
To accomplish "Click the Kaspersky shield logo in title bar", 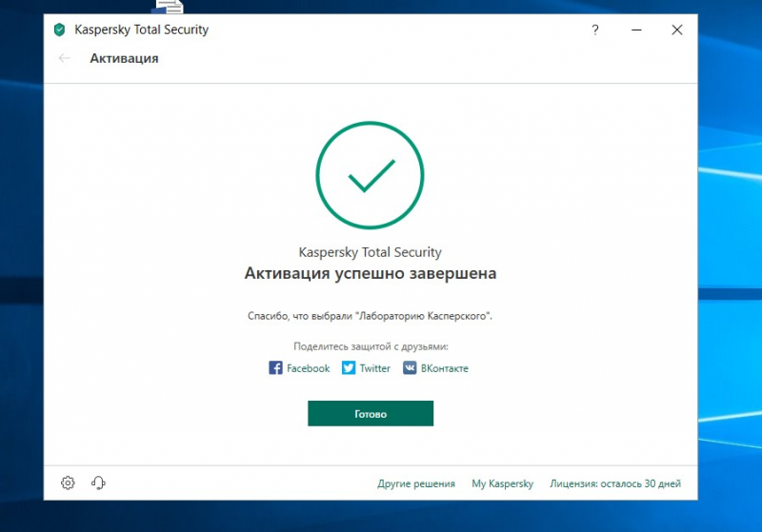I will point(59,30).
